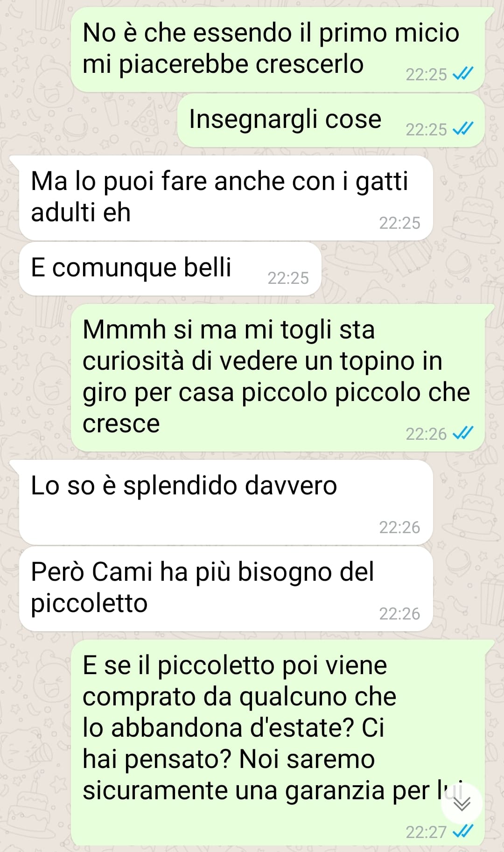Screen dimensions: 504x852
Task: Tap the scroll-to-bottom double chevron button
Action: (461, 803)
